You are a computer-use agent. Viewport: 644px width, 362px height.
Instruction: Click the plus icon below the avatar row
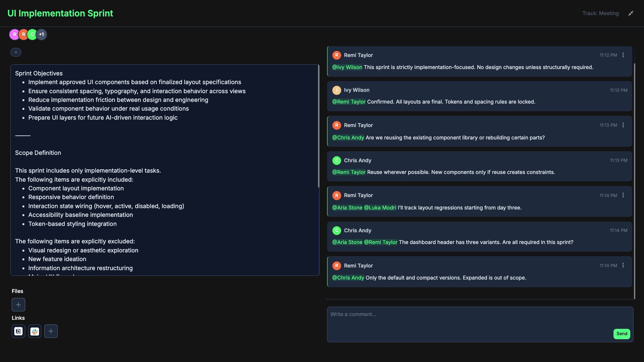tap(15, 52)
